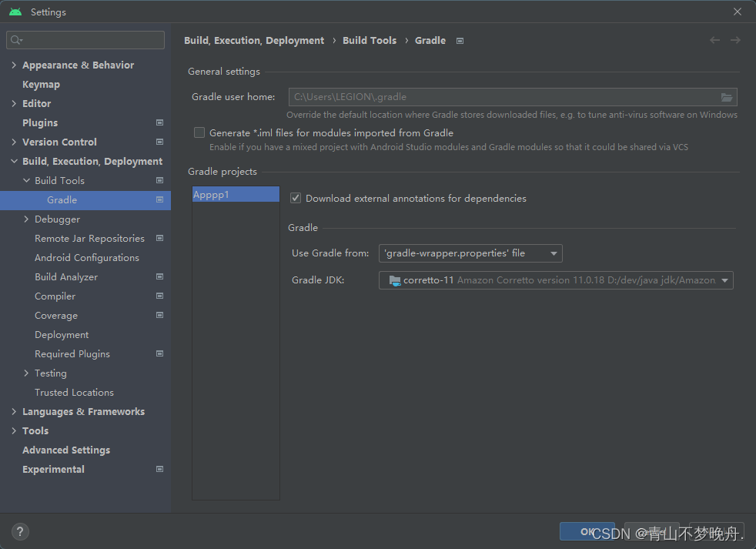Click the project-level icon beside the Gradle breadcrumb

click(460, 41)
